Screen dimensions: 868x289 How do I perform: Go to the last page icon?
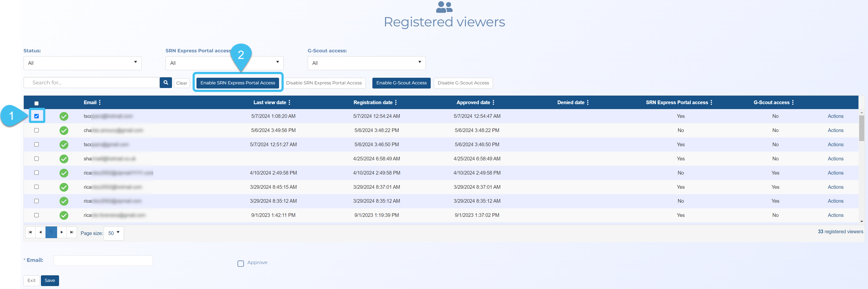(72, 232)
